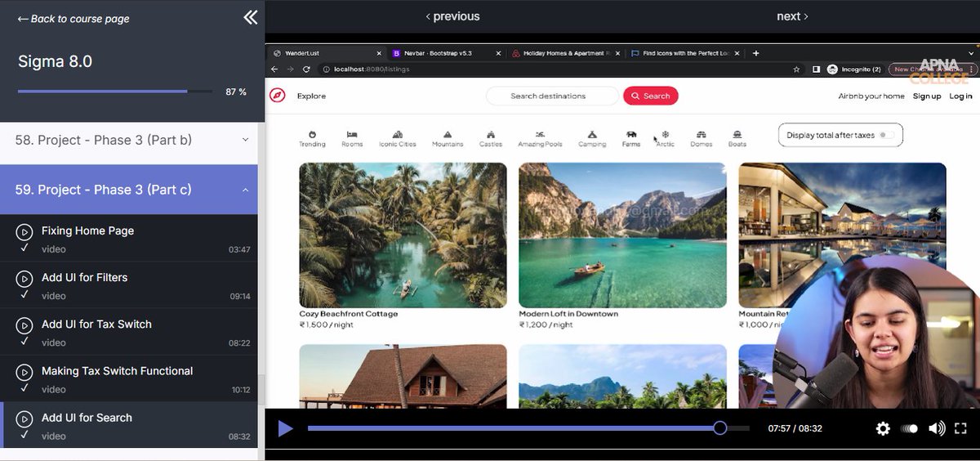The width and height of the screenshot is (980, 461).
Task: Switch to the WanderLust browser tab
Action: click(x=327, y=53)
